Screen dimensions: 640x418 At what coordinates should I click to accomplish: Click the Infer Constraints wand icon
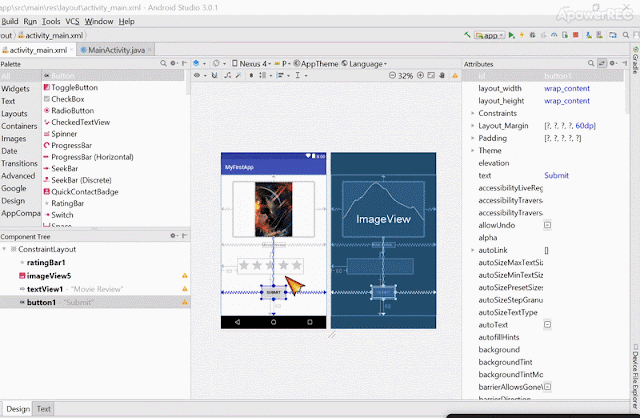(238, 76)
